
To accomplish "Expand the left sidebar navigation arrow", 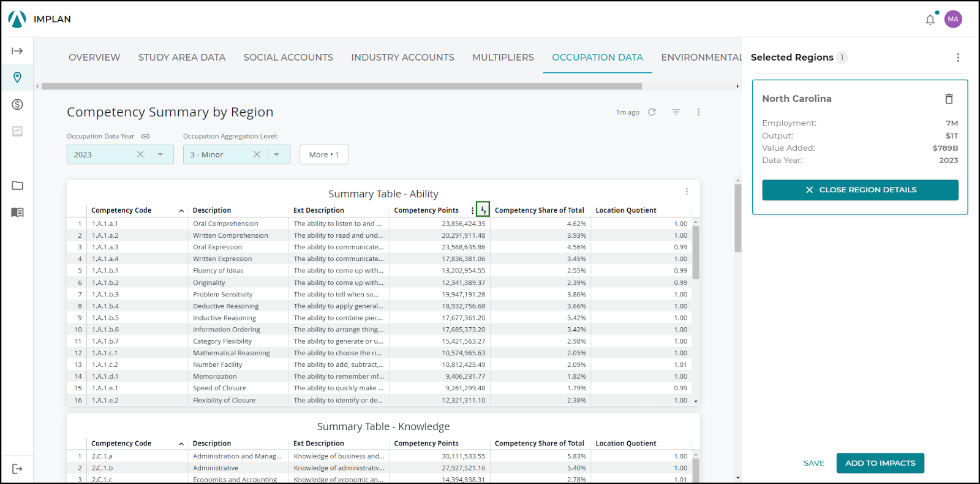I will click(17, 51).
